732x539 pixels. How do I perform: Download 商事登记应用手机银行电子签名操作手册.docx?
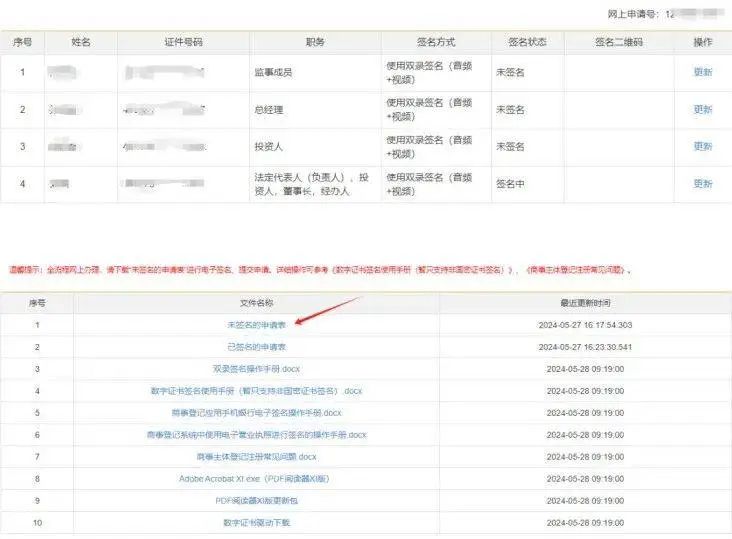tap(256, 413)
